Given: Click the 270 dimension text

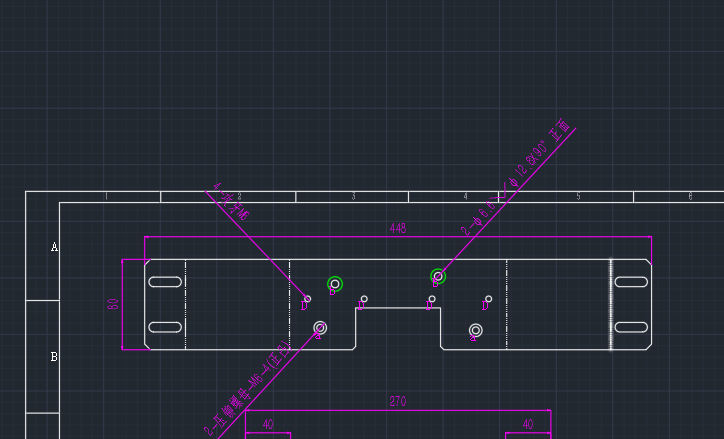Looking at the screenshot, I should pos(397,402).
